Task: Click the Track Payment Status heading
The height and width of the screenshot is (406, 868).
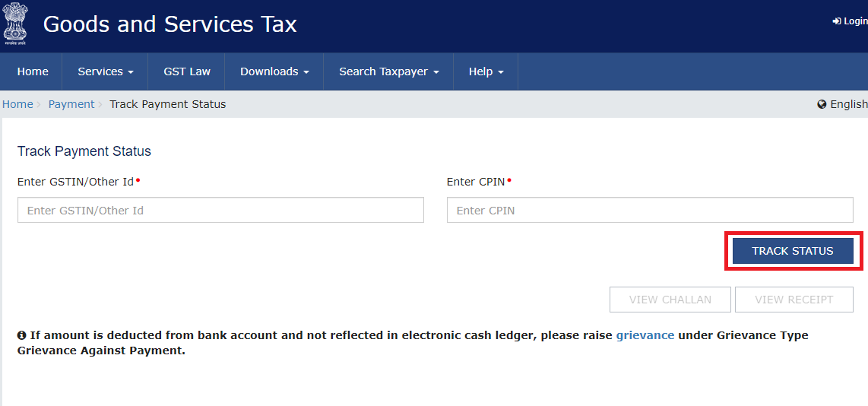Action: tap(84, 151)
